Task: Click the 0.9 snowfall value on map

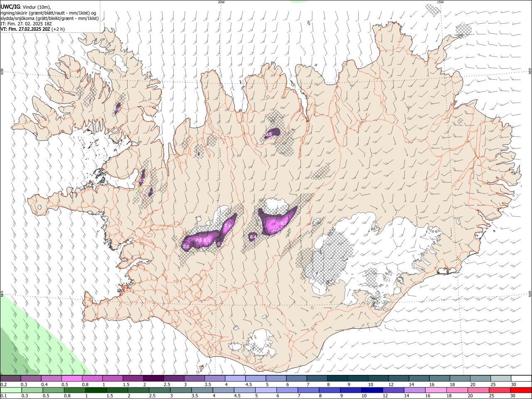Action: click(227, 225)
